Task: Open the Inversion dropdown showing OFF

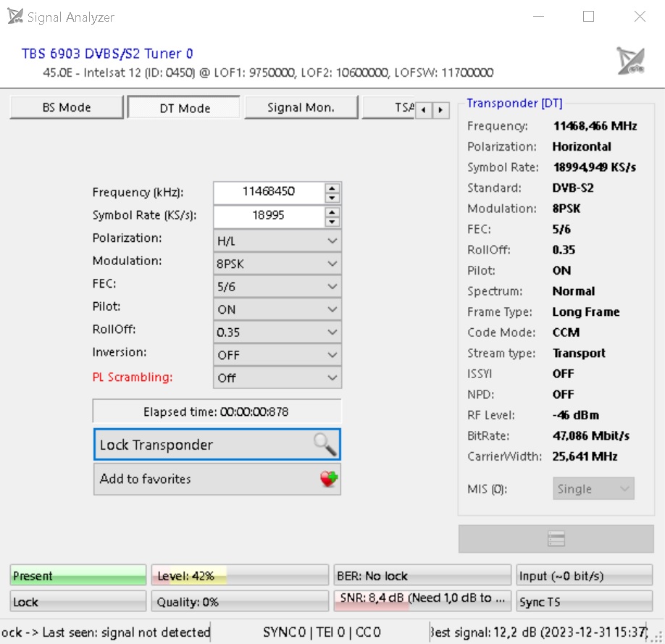Action: (277, 355)
